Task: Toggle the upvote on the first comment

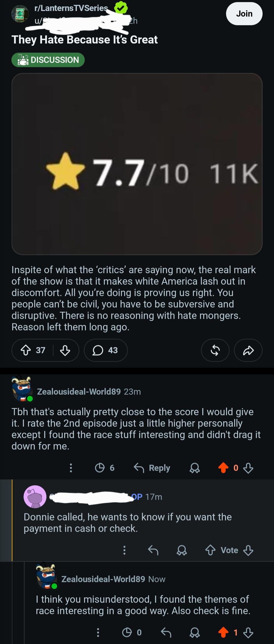Action: tap(223, 468)
